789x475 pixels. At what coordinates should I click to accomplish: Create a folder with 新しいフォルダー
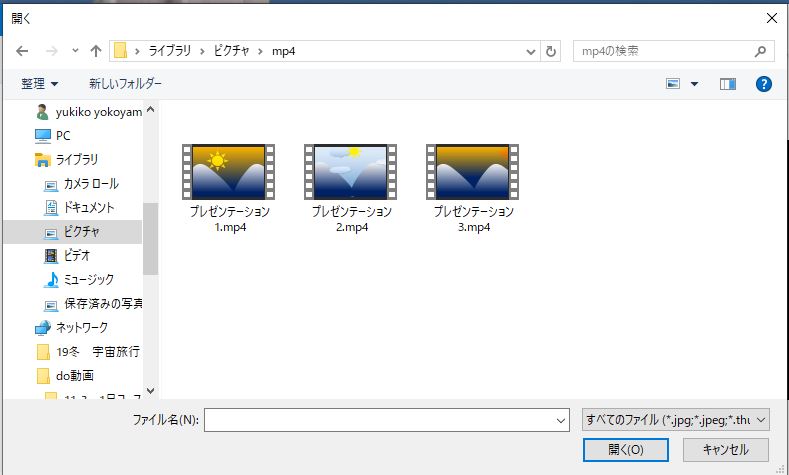coord(125,84)
